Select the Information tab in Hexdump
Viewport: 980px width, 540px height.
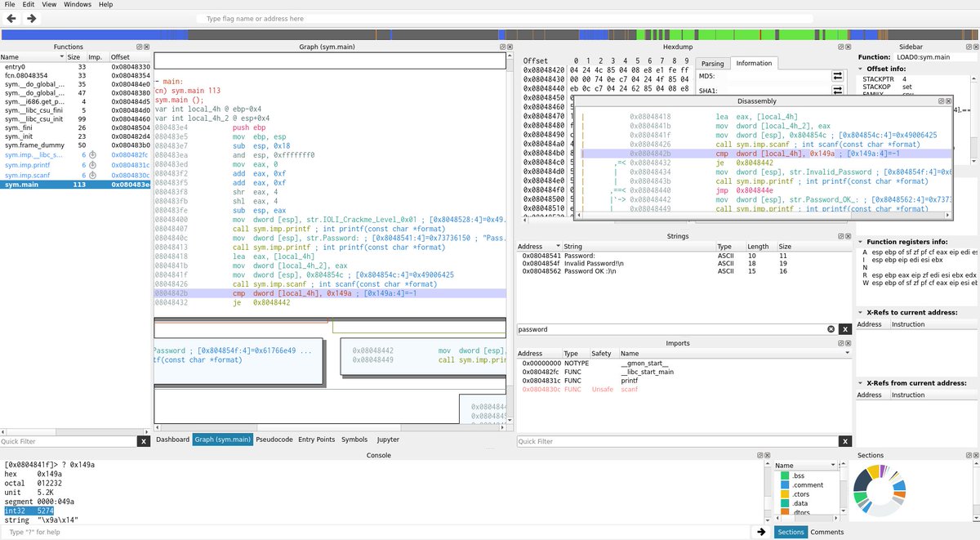pyautogui.click(x=754, y=64)
